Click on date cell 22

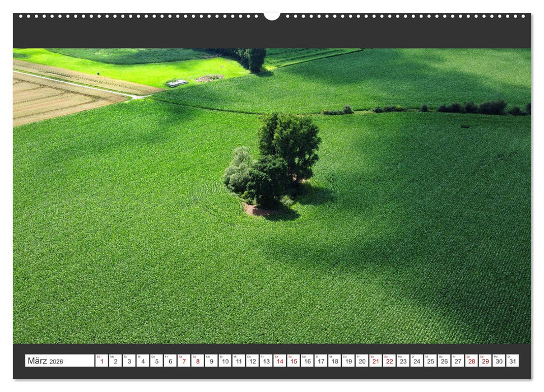tap(389, 361)
